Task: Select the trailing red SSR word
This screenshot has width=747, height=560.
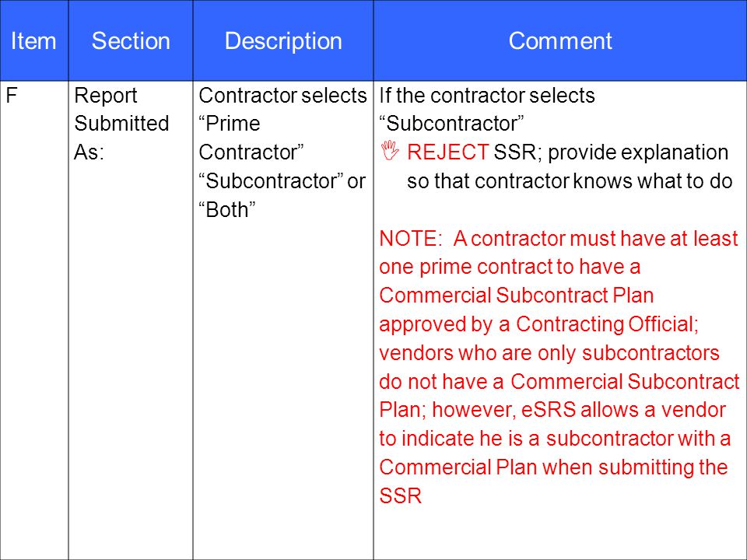Action: [401, 495]
